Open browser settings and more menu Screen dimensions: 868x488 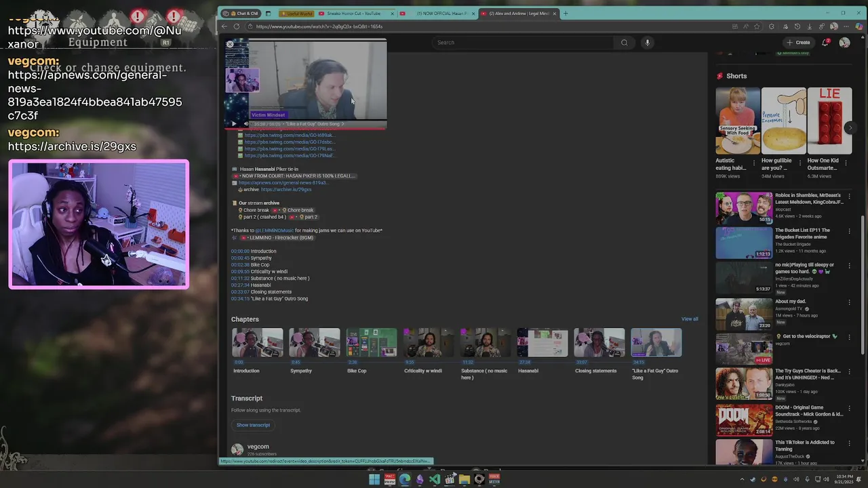coord(846,26)
